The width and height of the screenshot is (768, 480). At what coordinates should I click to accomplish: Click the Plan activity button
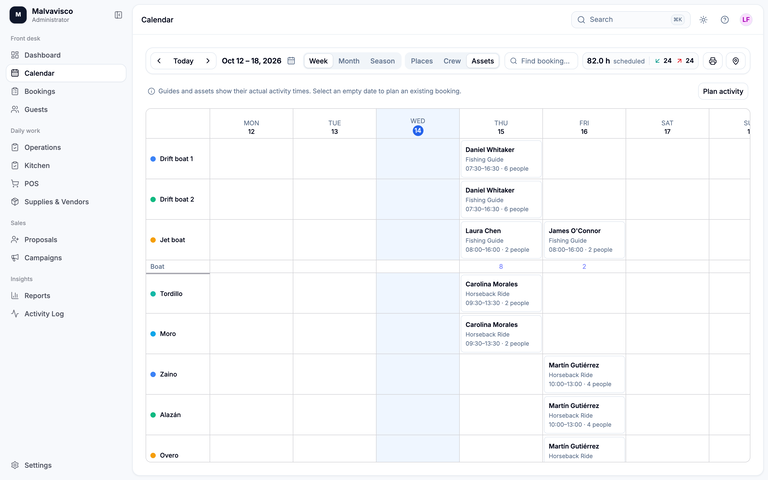pos(722,91)
